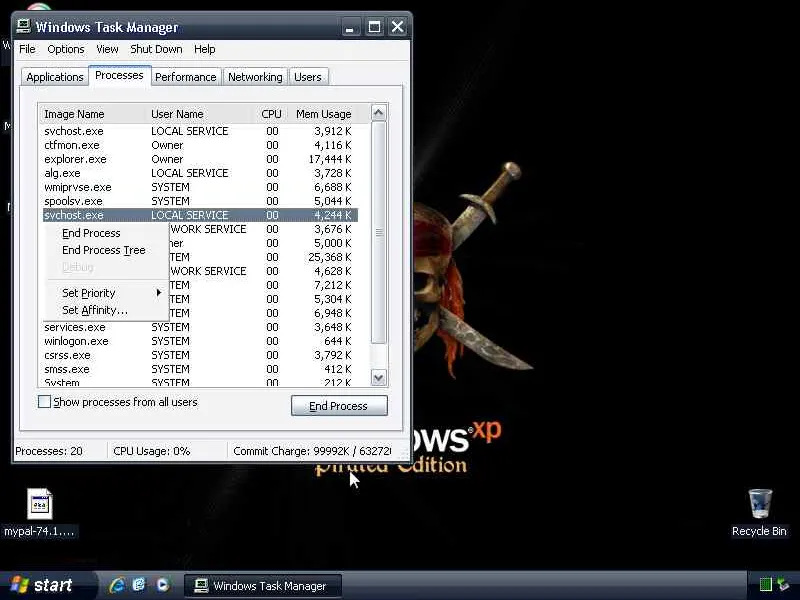Select the ctfmon.exe process row
The image size is (800, 600).
click(200, 145)
